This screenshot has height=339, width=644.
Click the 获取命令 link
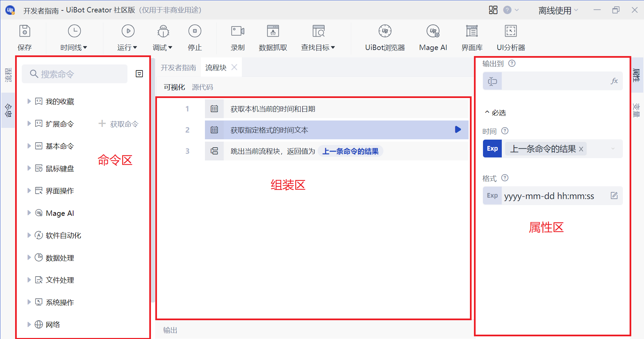click(x=119, y=124)
